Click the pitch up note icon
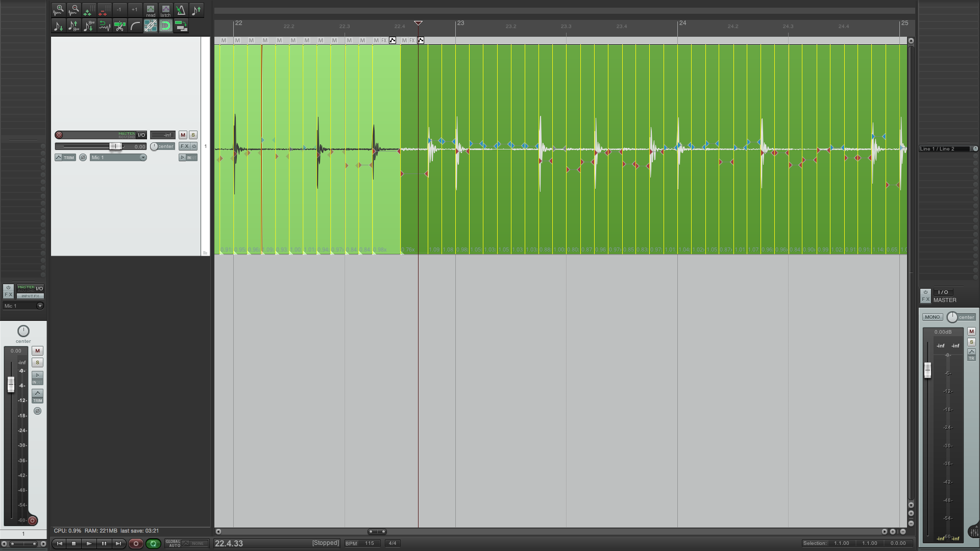This screenshot has width=980, height=551. tap(196, 10)
